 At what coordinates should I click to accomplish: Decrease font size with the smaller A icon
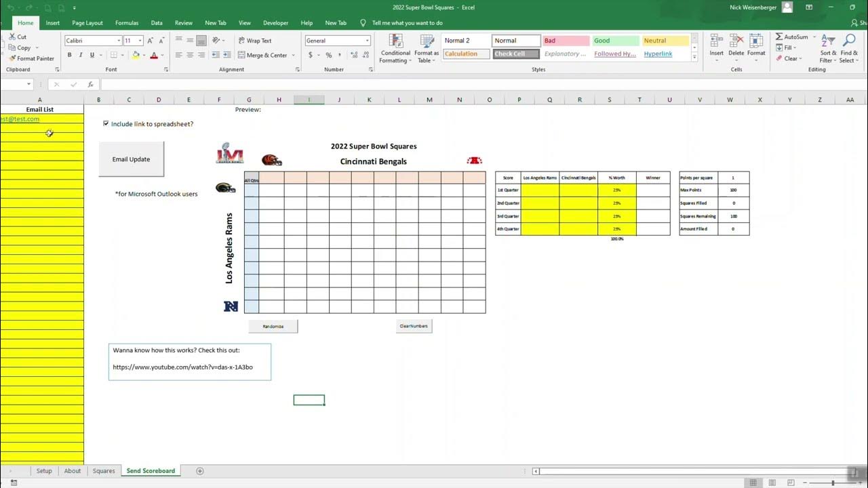pos(161,41)
